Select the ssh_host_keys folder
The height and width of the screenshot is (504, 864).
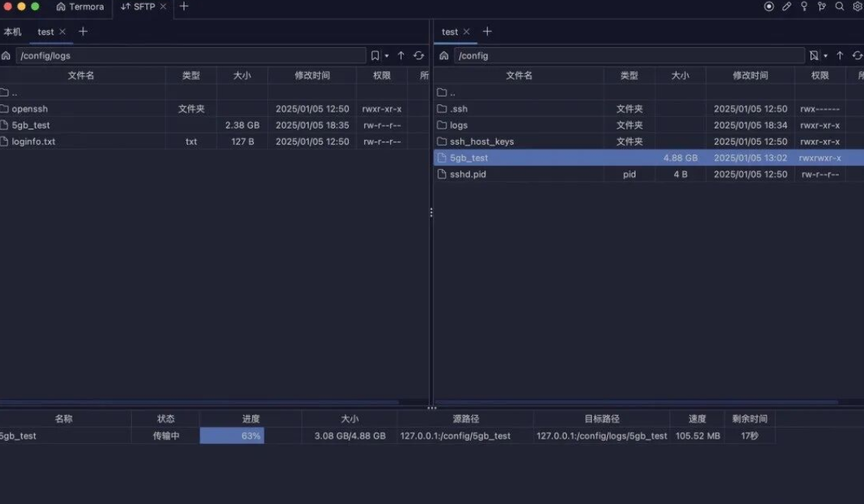point(649,142)
